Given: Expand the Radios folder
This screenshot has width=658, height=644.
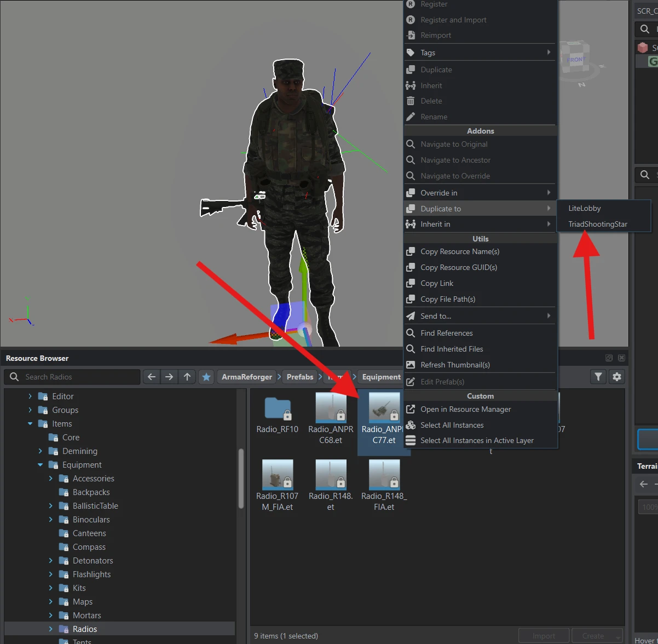Looking at the screenshot, I should pos(51,629).
